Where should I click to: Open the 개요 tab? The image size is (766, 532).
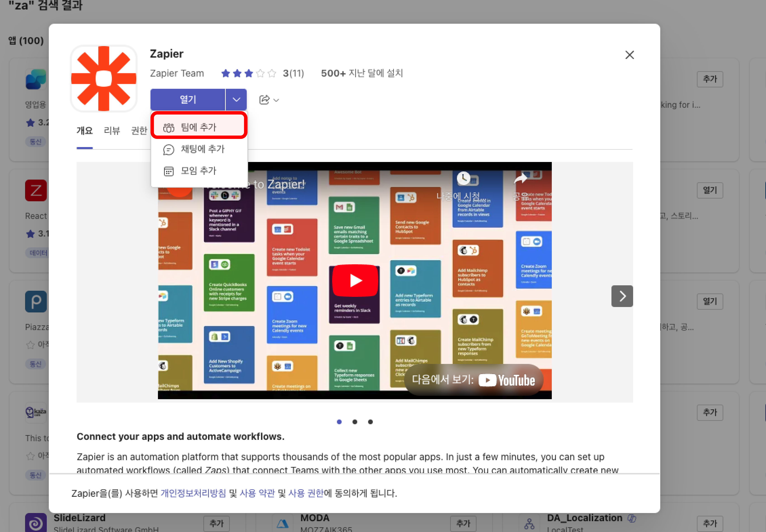pyautogui.click(x=85, y=130)
